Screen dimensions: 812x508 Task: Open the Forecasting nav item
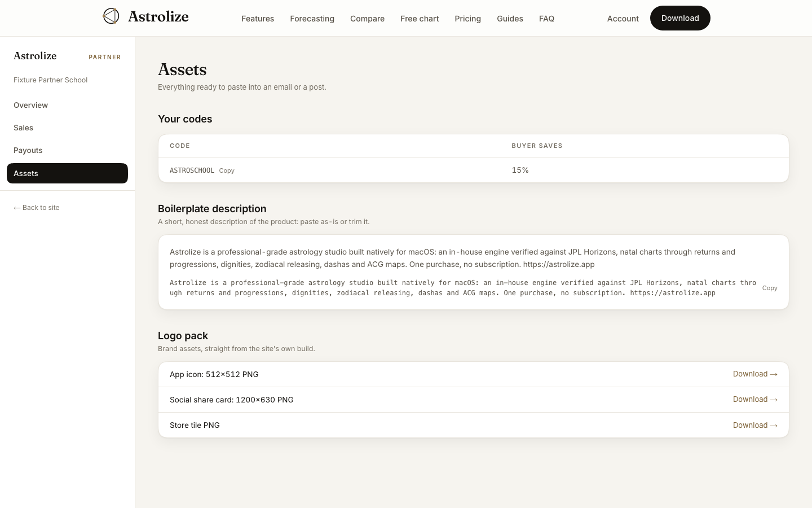tap(312, 19)
